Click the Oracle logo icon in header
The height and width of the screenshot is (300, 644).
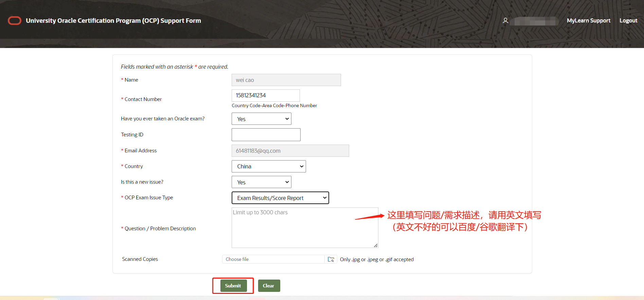[15, 21]
